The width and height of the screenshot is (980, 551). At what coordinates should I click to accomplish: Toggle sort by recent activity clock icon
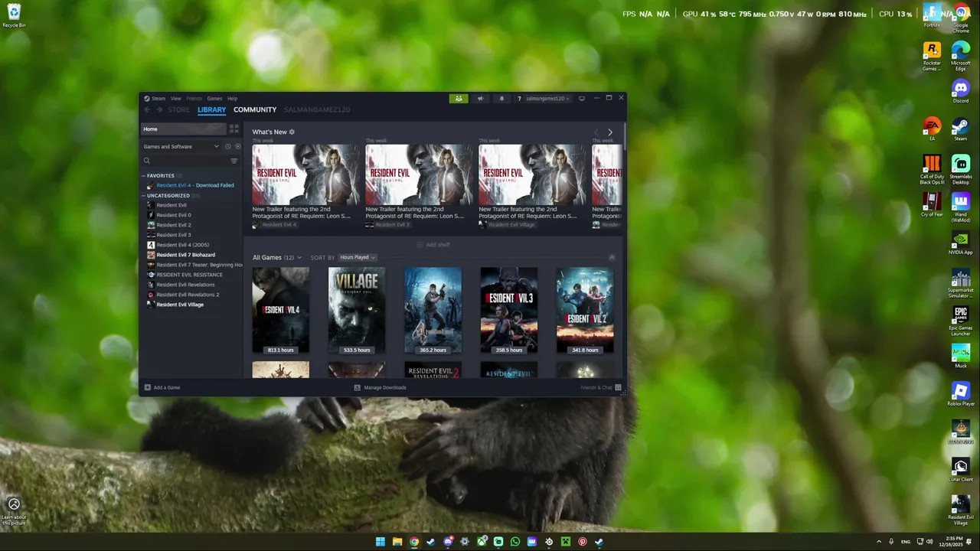[227, 146]
